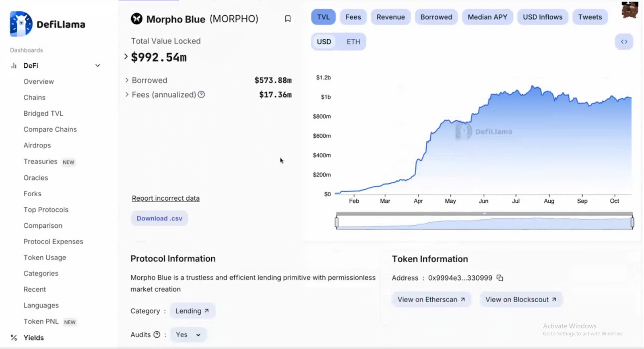View token on Blockscout
Screen dimensions: 644x349
pos(521,299)
